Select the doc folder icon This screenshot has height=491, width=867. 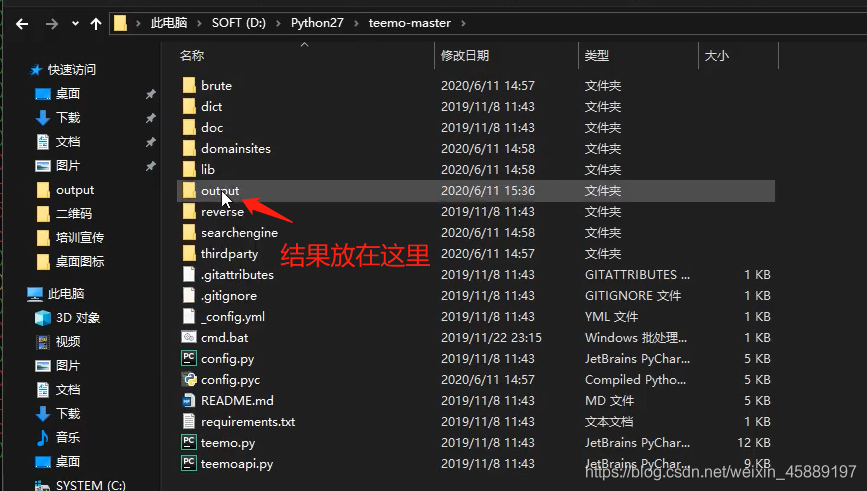[x=189, y=127]
